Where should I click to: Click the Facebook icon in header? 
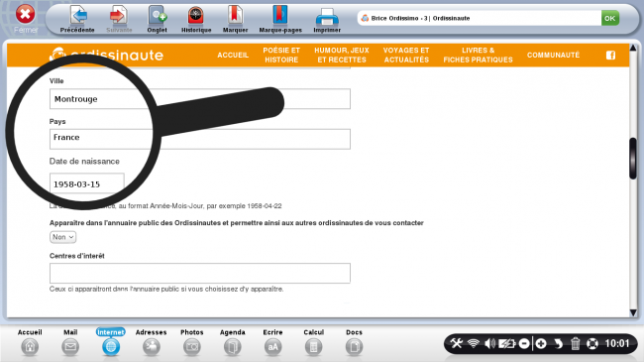[610, 56]
